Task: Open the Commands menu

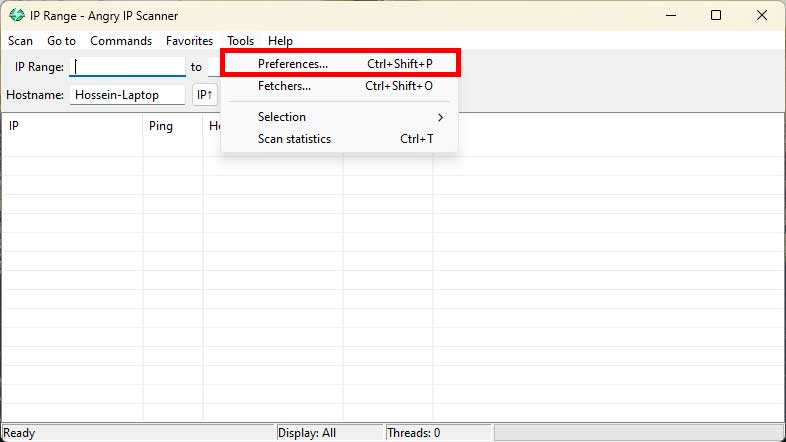Action: pyautogui.click(x=121, y=41)
